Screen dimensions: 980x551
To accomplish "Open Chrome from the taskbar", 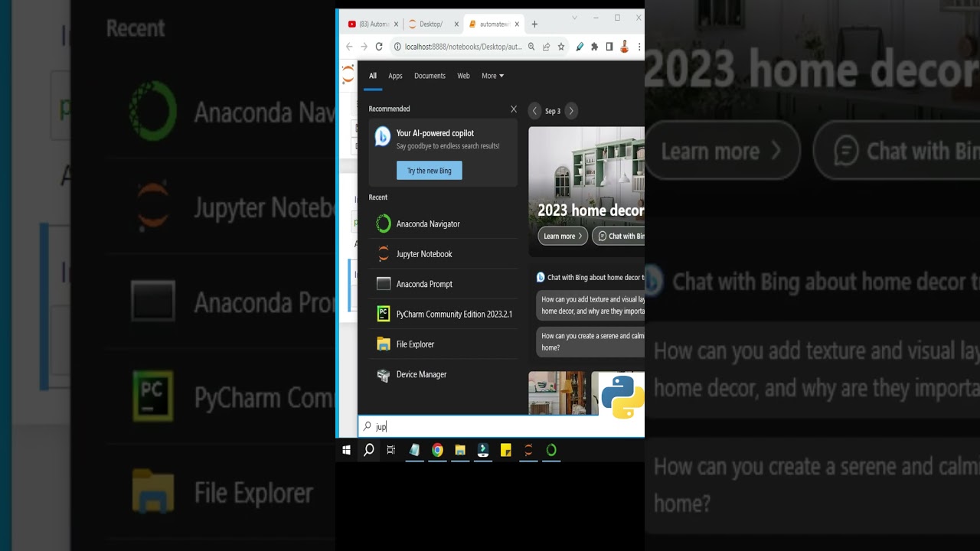I will pos(437,450).
